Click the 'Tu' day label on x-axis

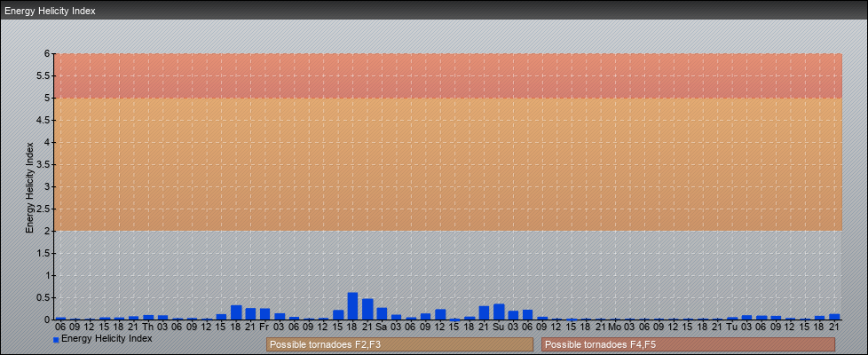[732, 327]
